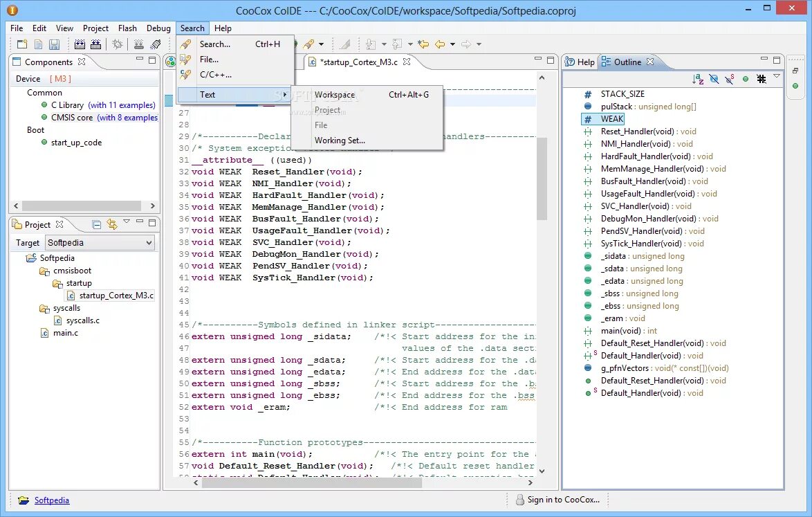Toggle Hide Inactive Elements hash icon

click(x=762, y=79)
